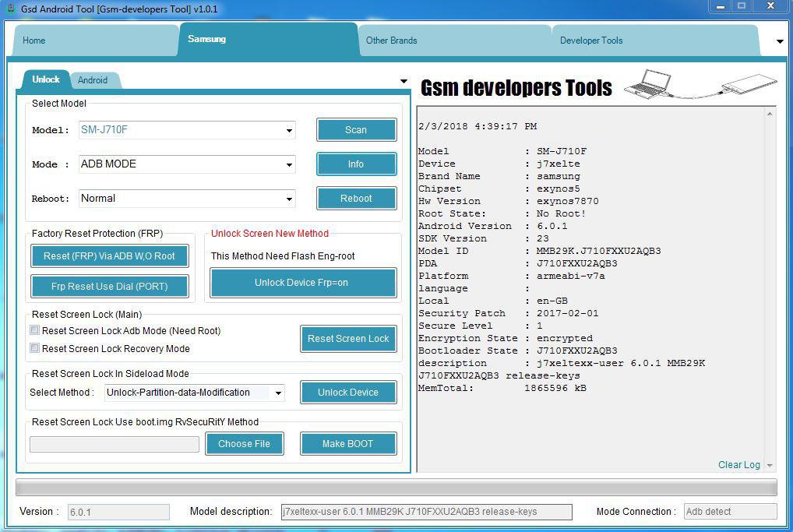The width and height of the screenshot is (793, 532).
Task: Click the Choose File button
Action: 245,444
